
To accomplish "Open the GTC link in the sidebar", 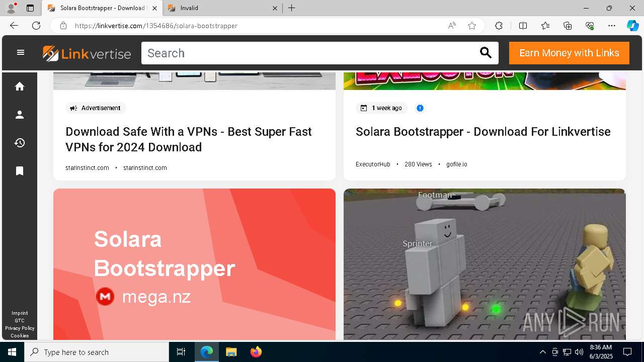I will (x=20, y=321).
